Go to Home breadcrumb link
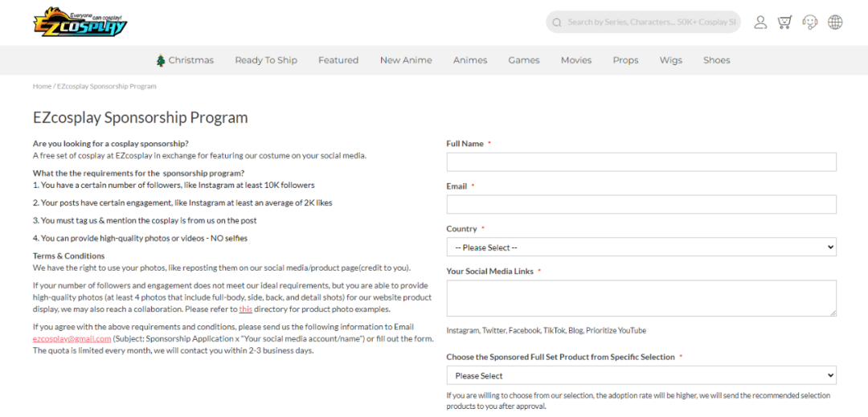 [42, 87]
